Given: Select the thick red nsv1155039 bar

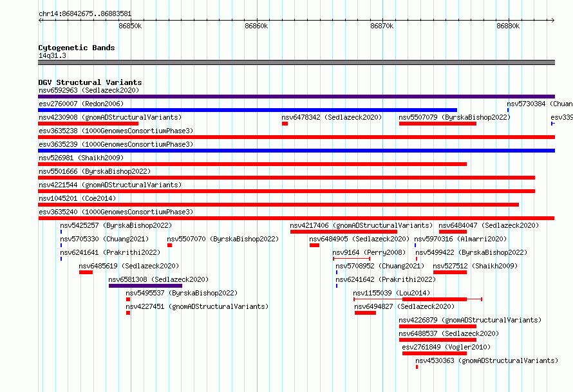Looking at the screenshot, I should [x=435, y=299].
